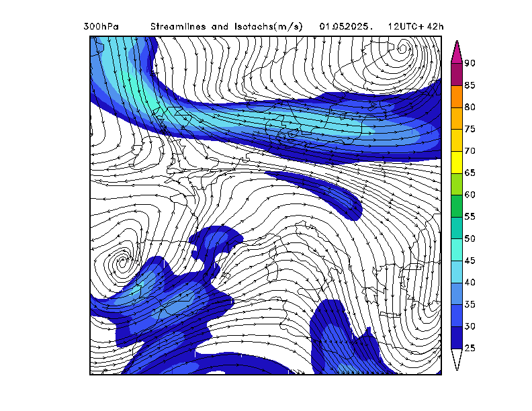Select the white below-25 arrow swatch

point(457,358)
